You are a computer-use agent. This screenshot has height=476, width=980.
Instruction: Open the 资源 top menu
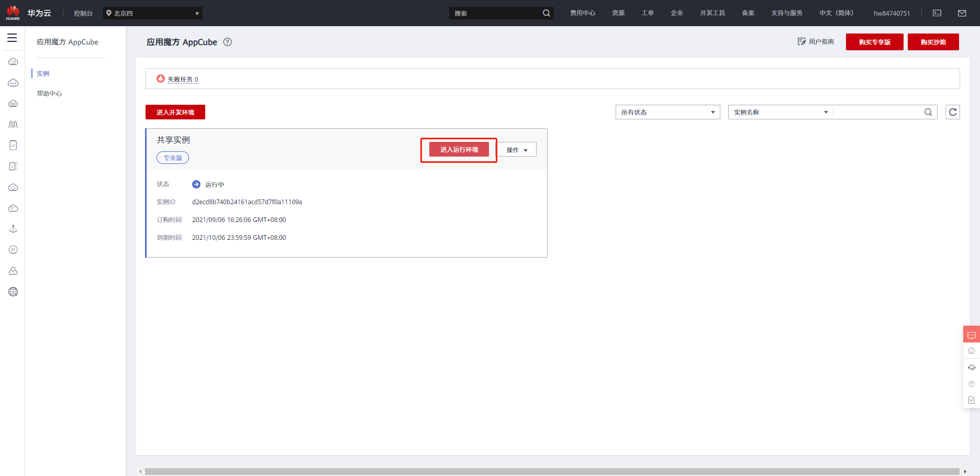tap(618, 13)
